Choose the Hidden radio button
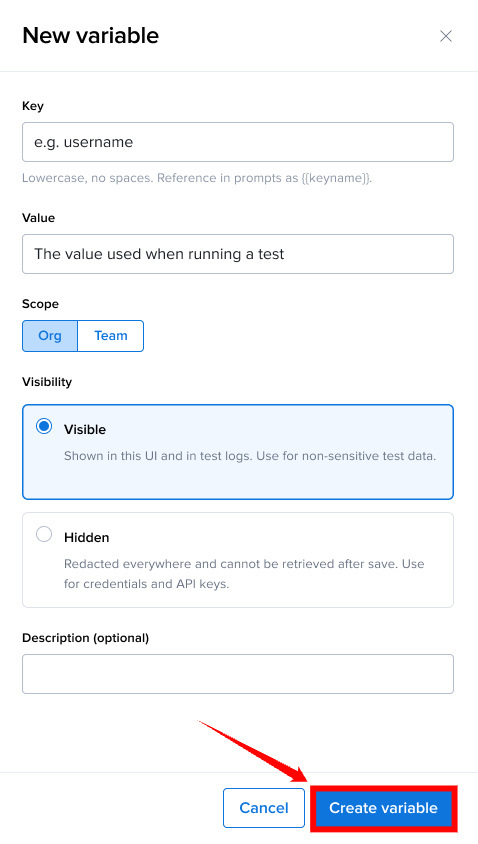Screen dimensions: 478x844 coord(44,534)
